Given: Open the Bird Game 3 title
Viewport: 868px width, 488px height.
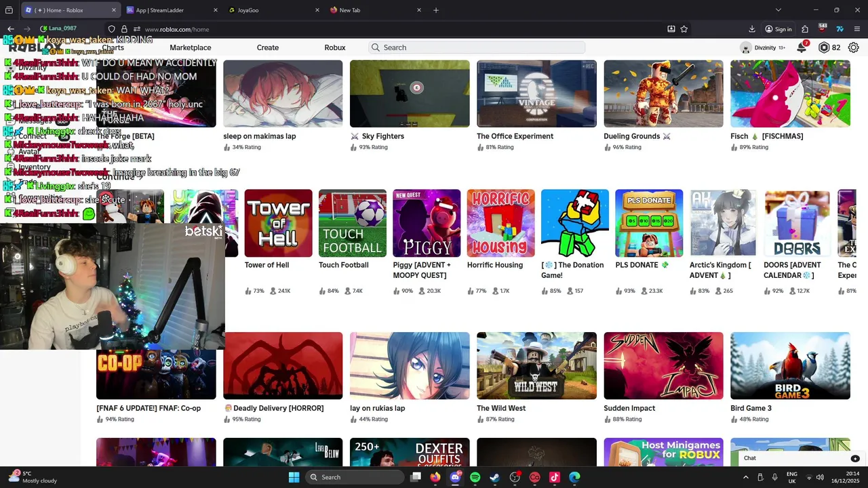Looking at the screenshot, I should pos(751,408).
